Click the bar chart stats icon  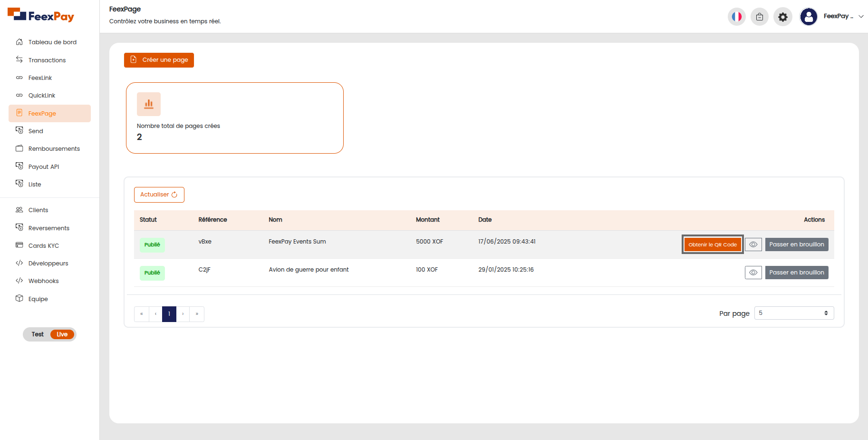tap(149, 104)
